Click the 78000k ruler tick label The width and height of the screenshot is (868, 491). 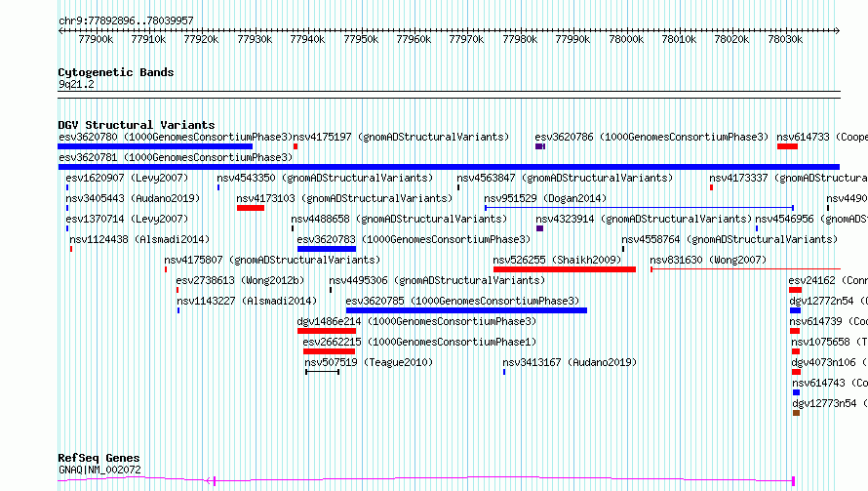pyautogui.click(x=626, y=39)
